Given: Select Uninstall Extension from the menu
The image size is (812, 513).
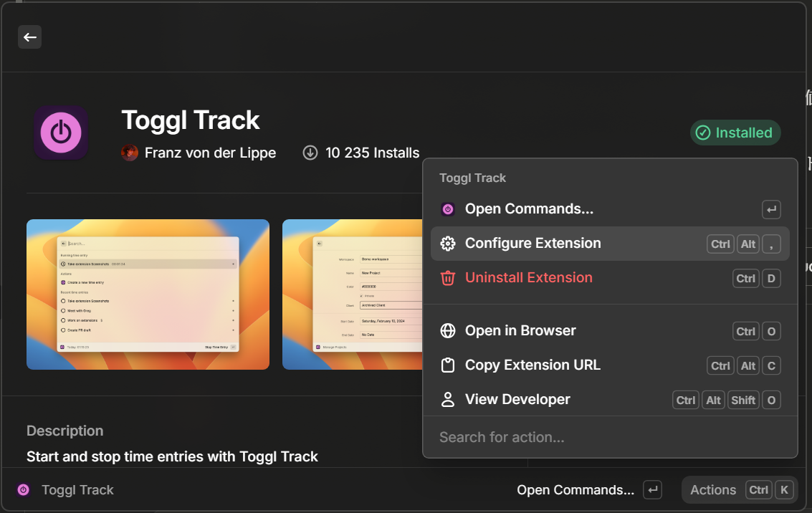Looking at the screenshot, I should 530,278.
